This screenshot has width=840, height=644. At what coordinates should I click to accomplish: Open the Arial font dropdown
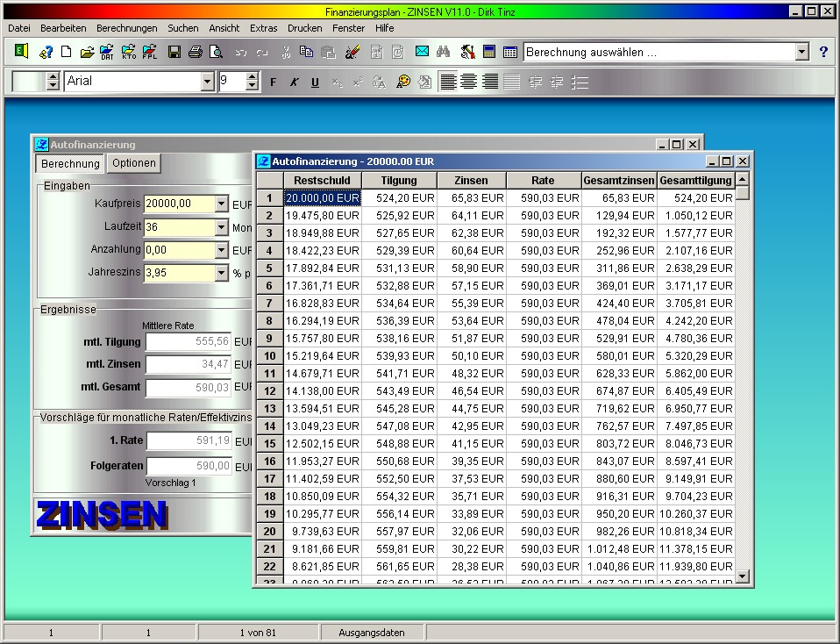pos(207,82)
